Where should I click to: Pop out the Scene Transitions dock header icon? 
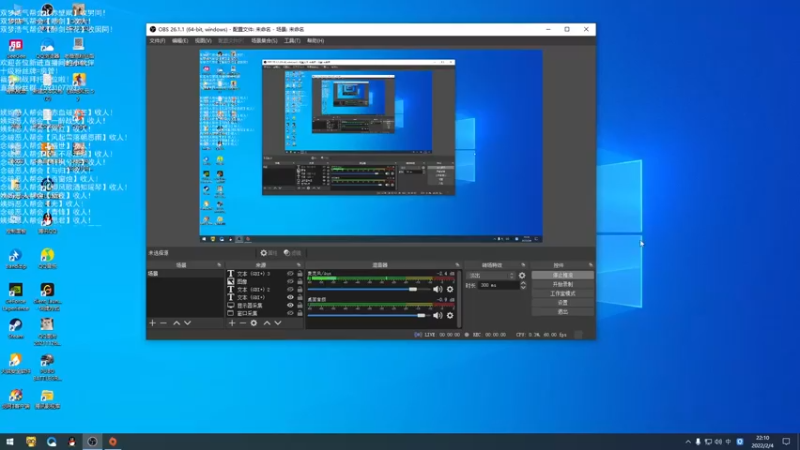(523, 265)
